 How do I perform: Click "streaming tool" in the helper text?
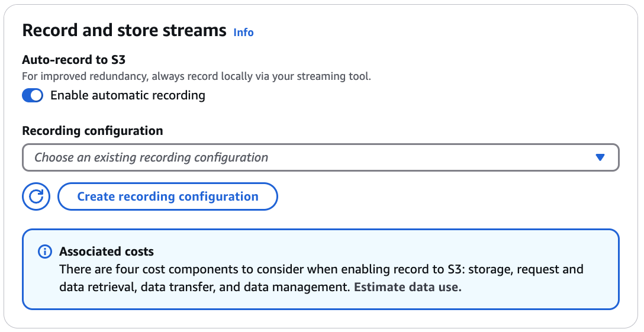pyautogui.click(x=337, y=76)
